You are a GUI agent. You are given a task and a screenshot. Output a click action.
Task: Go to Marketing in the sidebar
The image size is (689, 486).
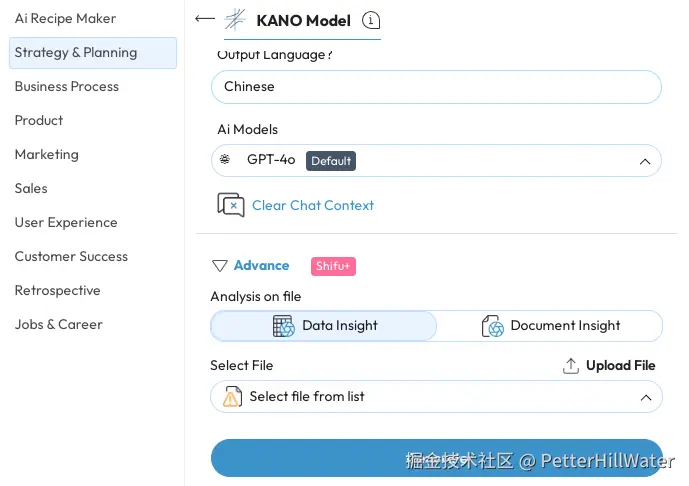(47, 155)
